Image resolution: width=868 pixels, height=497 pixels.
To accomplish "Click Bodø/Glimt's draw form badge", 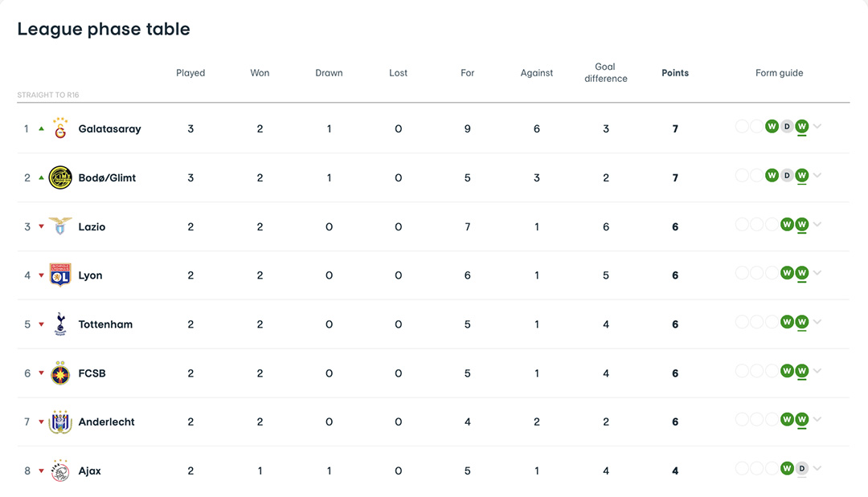I will [787, 176].
